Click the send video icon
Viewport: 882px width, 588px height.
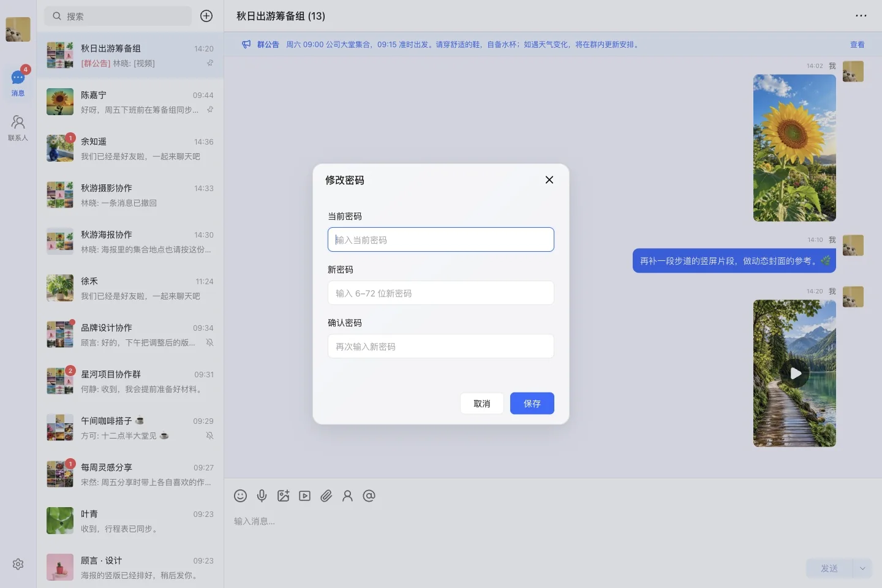click(x=304, y=496)
